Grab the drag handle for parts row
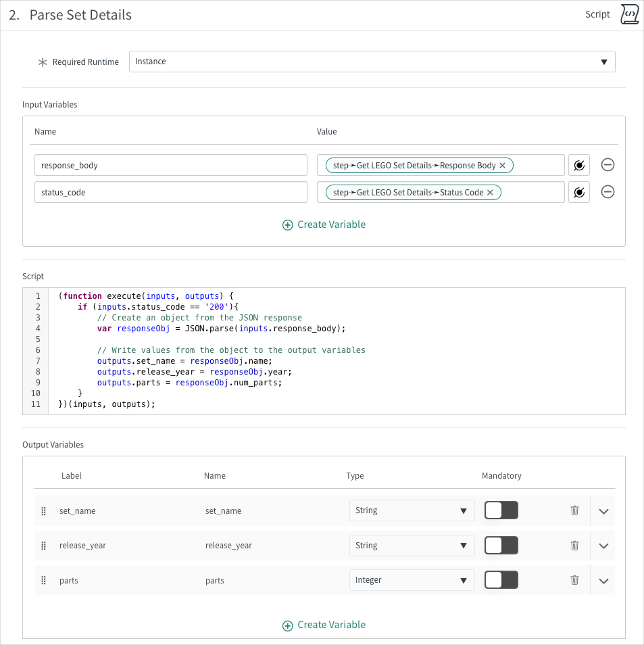 pyautogui.click(x=44, y=580)
